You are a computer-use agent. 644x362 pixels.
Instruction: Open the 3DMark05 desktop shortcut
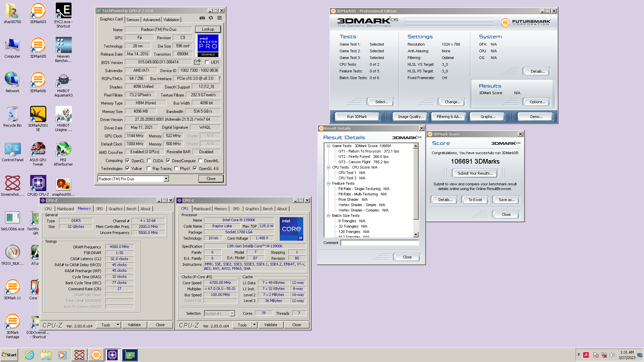(38, 48)
